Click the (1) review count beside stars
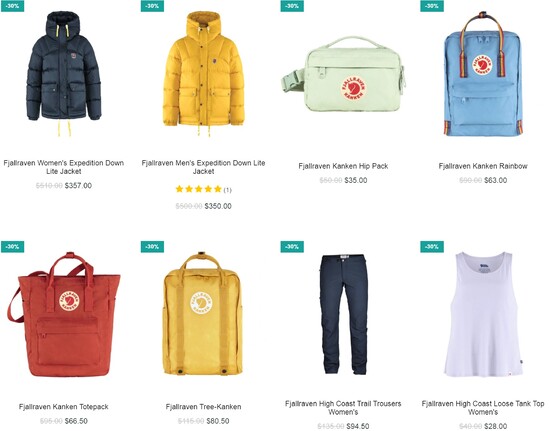The image size is (550, 431). pyautogui.click(x=228, y=190)
